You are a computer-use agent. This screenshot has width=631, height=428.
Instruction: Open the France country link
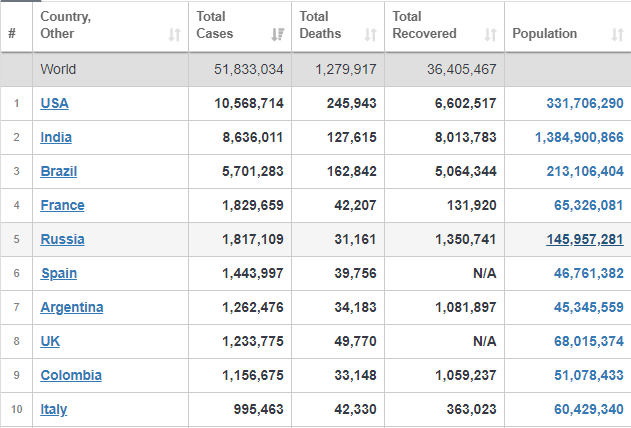(x=62, y=206)
